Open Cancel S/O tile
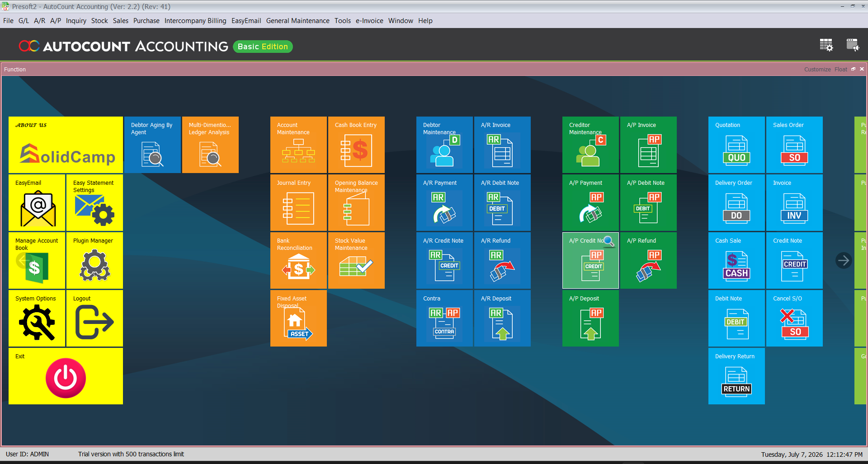Image resolution: width=868 pixels, height=464 pixels. tap(794, 318)
